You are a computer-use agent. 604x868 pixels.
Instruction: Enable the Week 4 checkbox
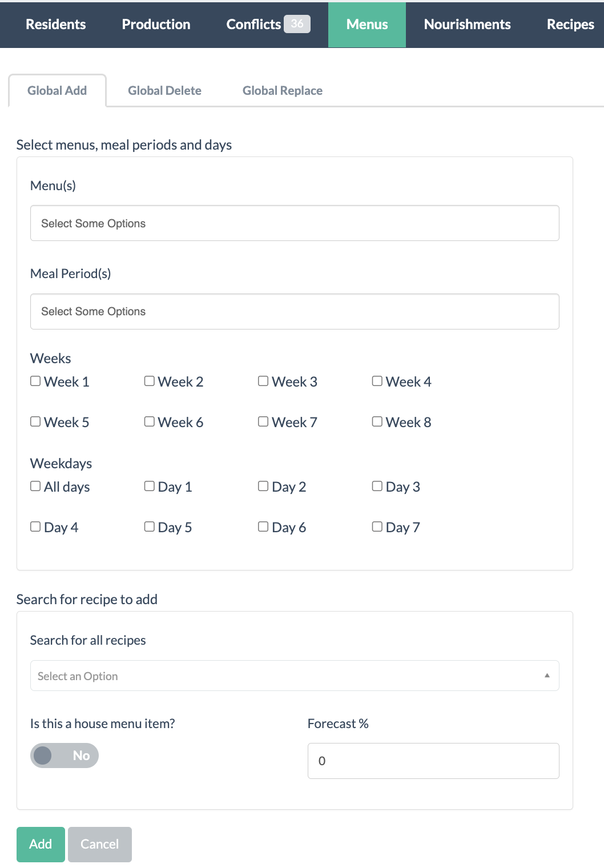pyautogui.click(x=377, y=380)
